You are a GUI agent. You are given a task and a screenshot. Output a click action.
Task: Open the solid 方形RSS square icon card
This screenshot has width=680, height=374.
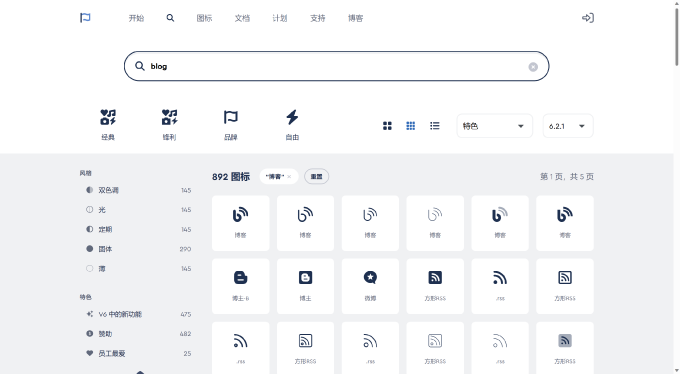pos(435,286)
